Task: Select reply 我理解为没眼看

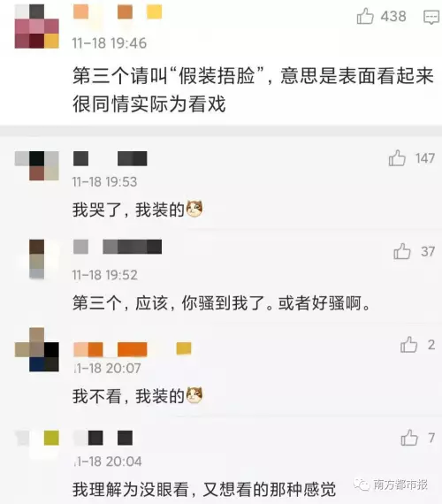Action: coord(130,489)
